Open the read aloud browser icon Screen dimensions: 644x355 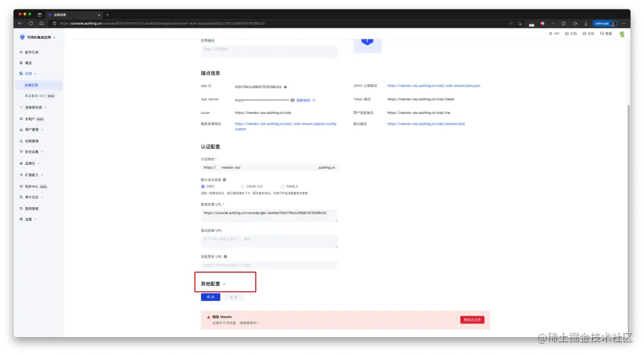pos(510,23)
